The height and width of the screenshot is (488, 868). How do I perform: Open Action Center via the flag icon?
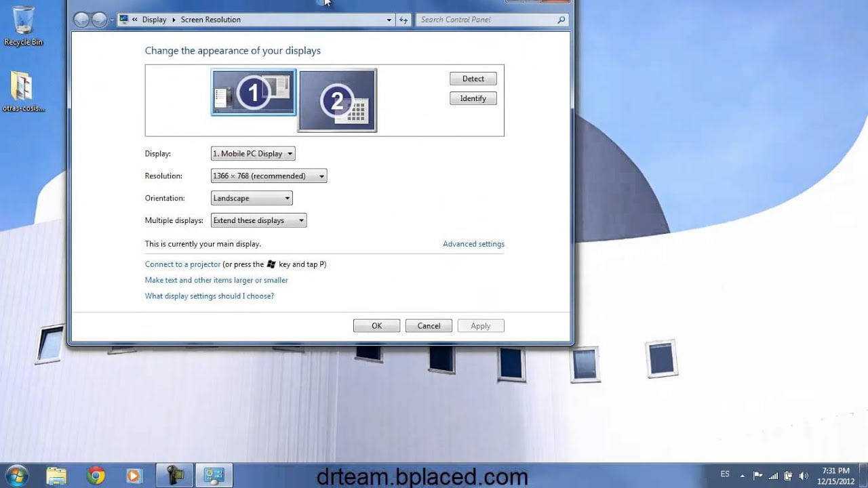757,474
